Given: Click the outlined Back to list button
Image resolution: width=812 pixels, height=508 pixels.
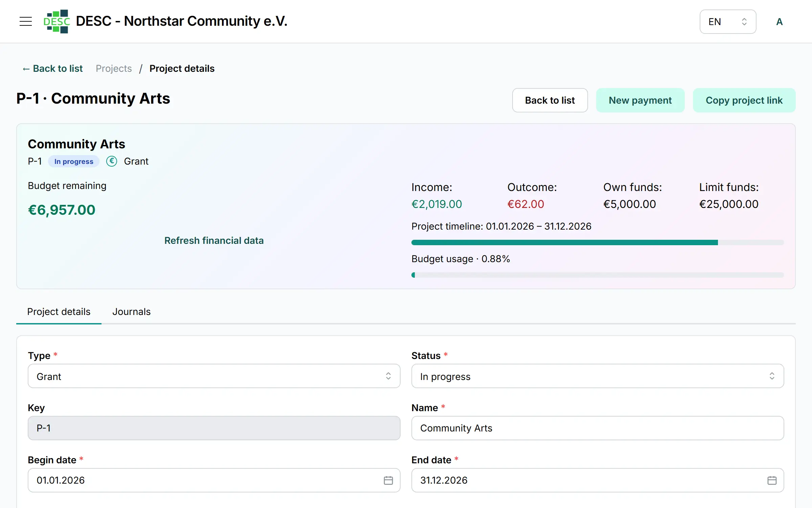Looking at the screenshot, I should 550,100.
